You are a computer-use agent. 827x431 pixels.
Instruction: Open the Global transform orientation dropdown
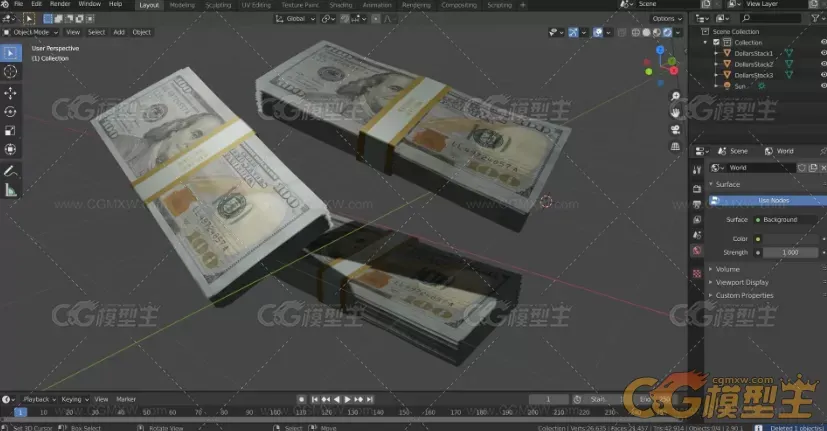(295, 19)
